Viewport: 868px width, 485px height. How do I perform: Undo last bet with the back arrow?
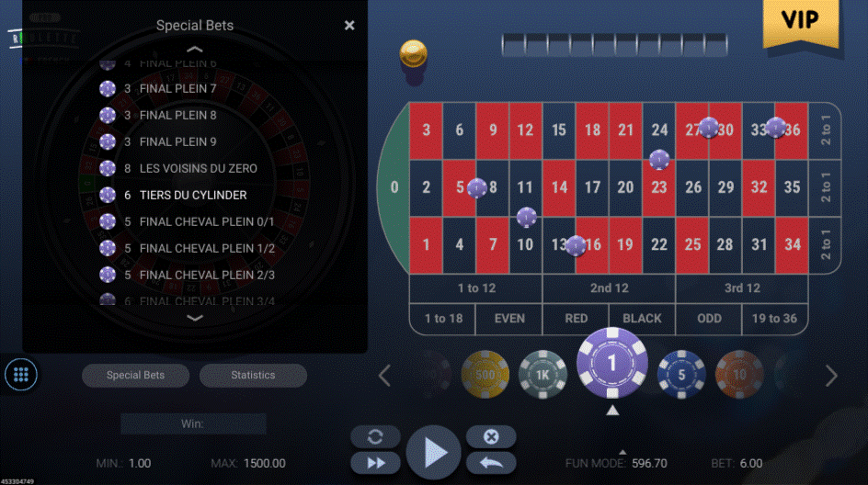pyautogui.click(x=491, y=463)
